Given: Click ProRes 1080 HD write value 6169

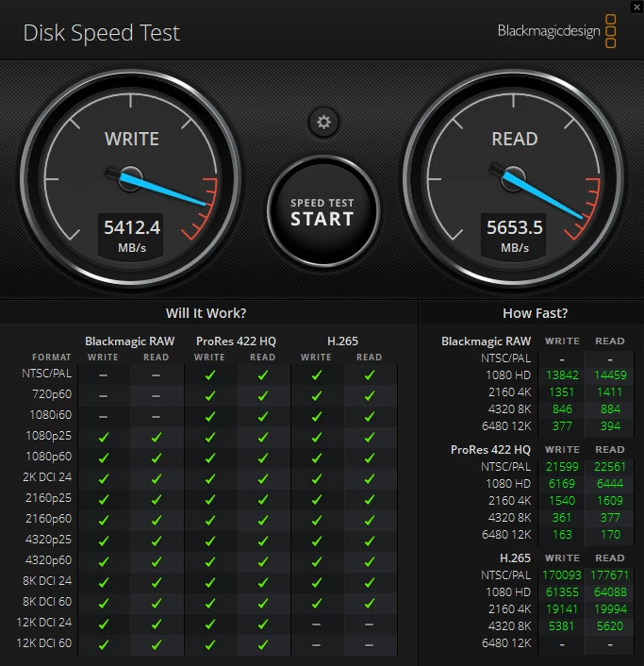Looking at the screenshot, I should (x=562, y=484).
